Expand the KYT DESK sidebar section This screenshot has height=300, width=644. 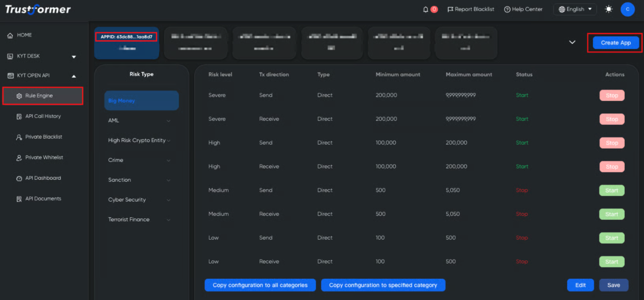pos(74,56)
